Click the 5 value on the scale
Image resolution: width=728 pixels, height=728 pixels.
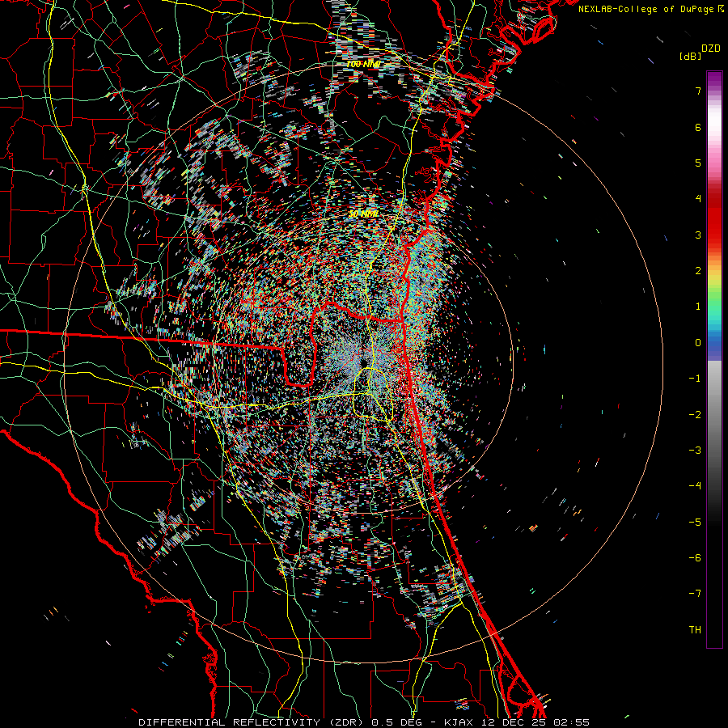698,163
